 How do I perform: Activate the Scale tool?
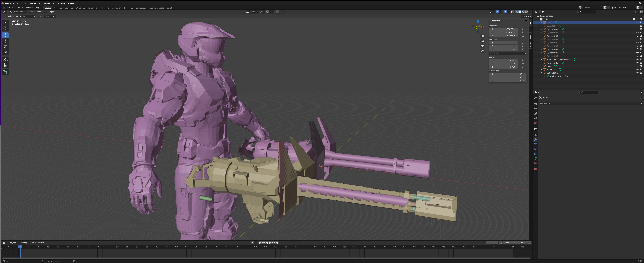[x=5, y=47]
